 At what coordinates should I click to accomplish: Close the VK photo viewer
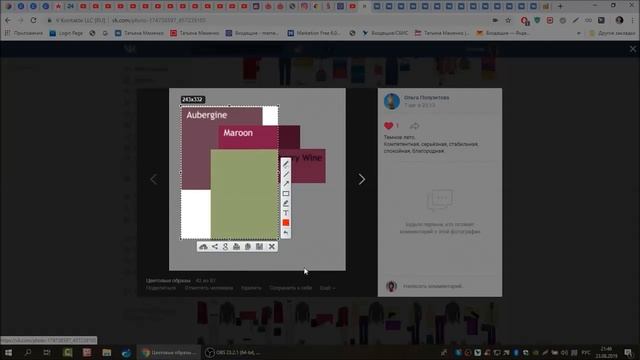[x=633, y=49]
